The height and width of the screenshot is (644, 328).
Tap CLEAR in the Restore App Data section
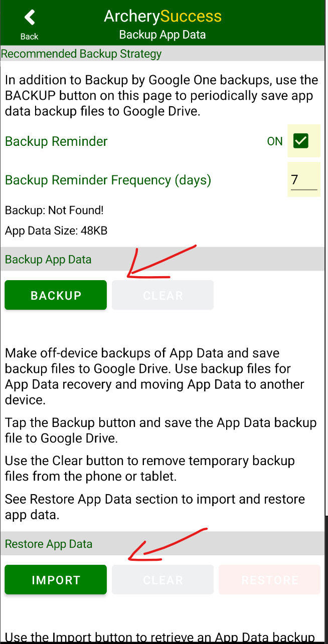pos(162,579)
